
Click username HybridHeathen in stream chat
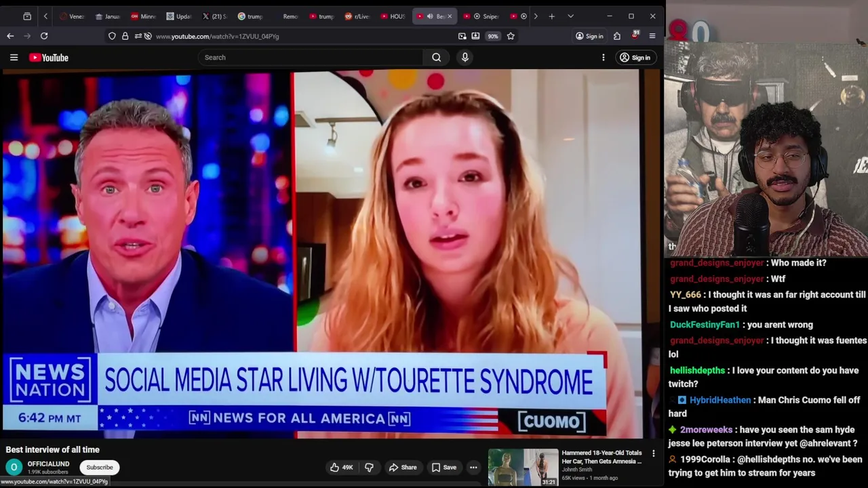click(x=719, y=400)
